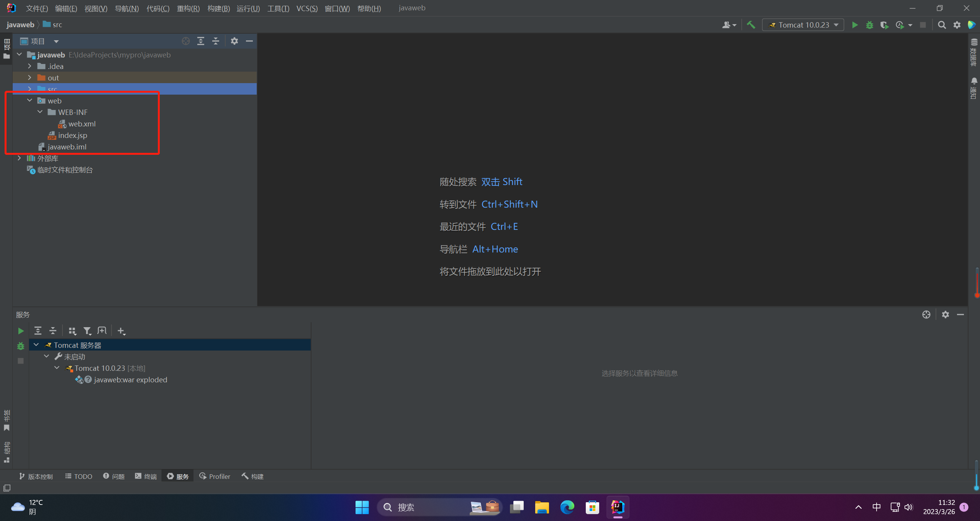Screen dimensions: 980x521
Task: Click the green Run button in toolbar
Action: click(x=854, y=25)
